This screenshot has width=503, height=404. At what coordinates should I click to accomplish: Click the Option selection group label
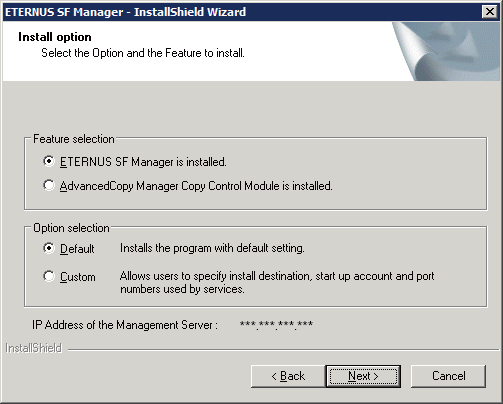[x=71, y=228]
